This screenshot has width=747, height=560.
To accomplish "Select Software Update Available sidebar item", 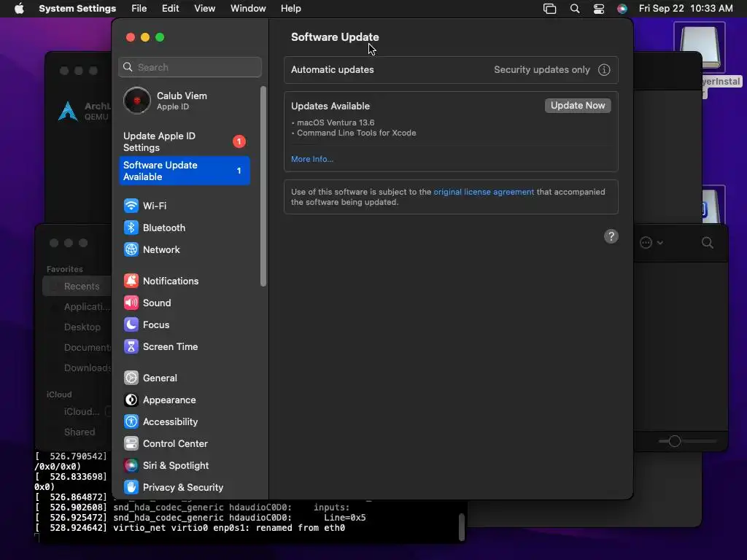I will click(185, 171).
